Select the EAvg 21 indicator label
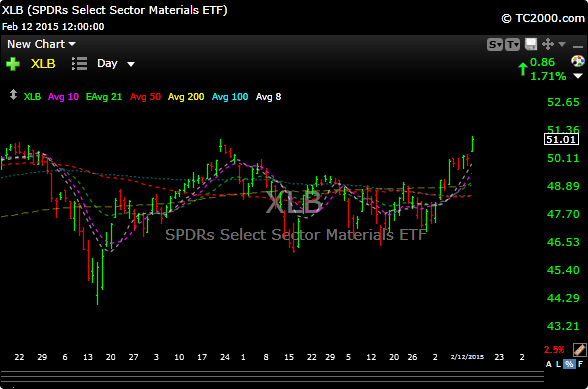This screenshot has height=389, width=588. point(104,97)
